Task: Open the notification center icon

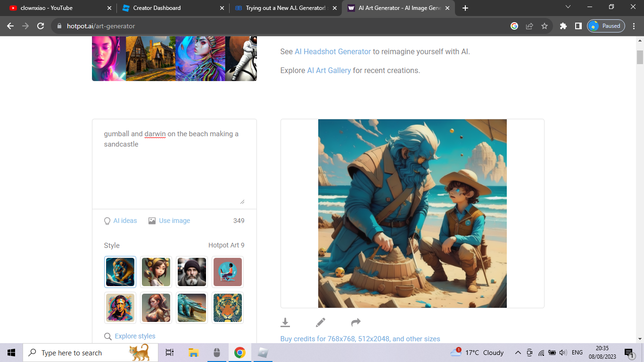Action: coord(629,353)
